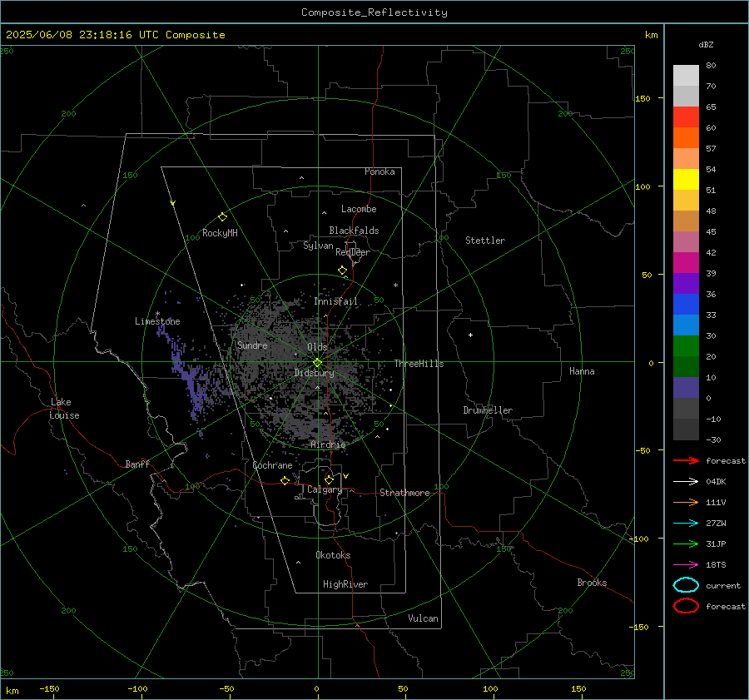
Task: Click the cyan current ellipse icon
Action: click(x=686, y=585)
